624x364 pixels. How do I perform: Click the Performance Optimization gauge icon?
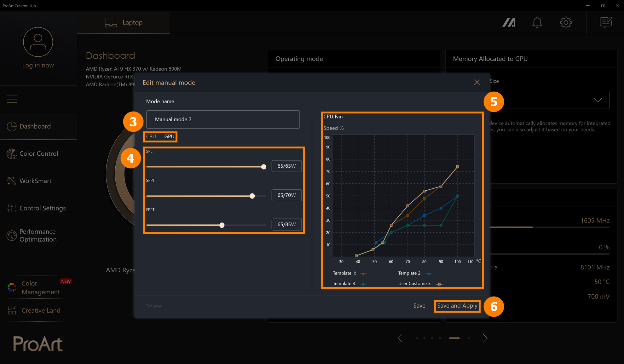point(12,235)
